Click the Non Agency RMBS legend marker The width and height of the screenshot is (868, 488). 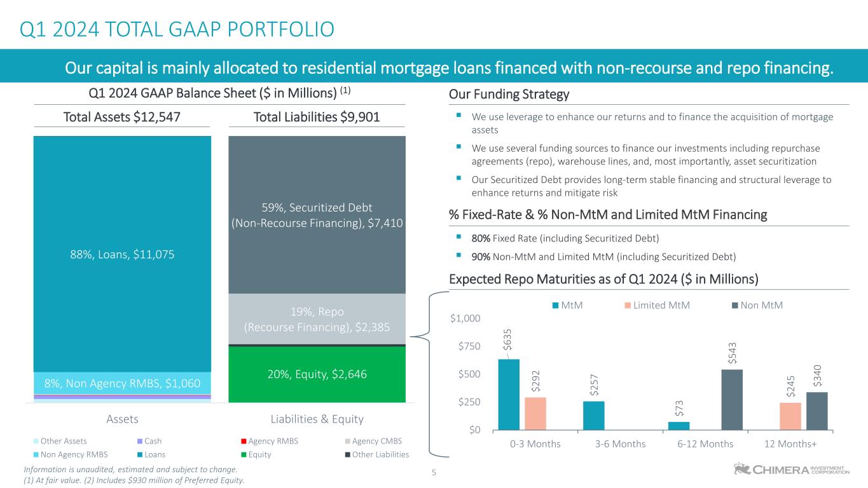[36, 454]
